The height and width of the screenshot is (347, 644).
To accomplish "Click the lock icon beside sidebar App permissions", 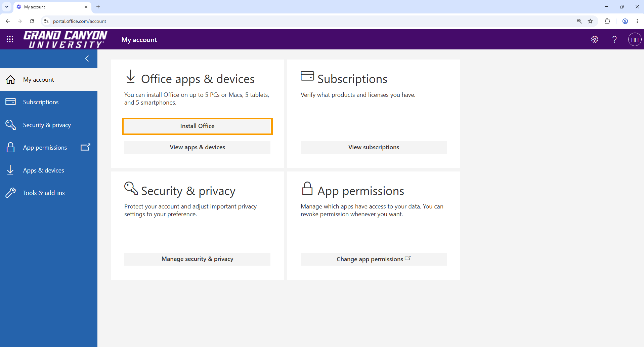I will (x=11, y=147).
